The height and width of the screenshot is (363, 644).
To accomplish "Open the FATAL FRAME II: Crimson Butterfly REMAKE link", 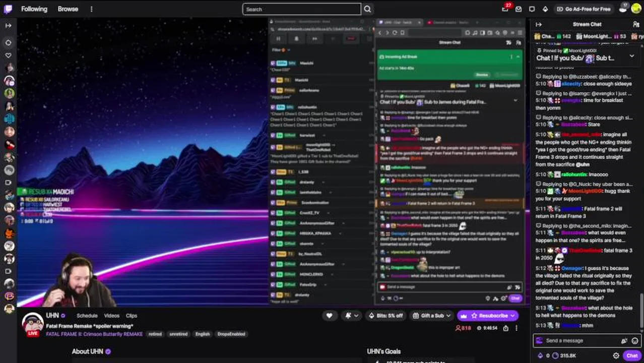I will [x=94, y=334].
